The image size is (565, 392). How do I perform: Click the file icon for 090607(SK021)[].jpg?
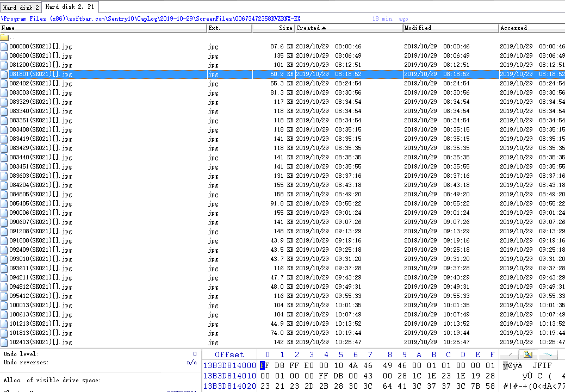coord(4,222)
